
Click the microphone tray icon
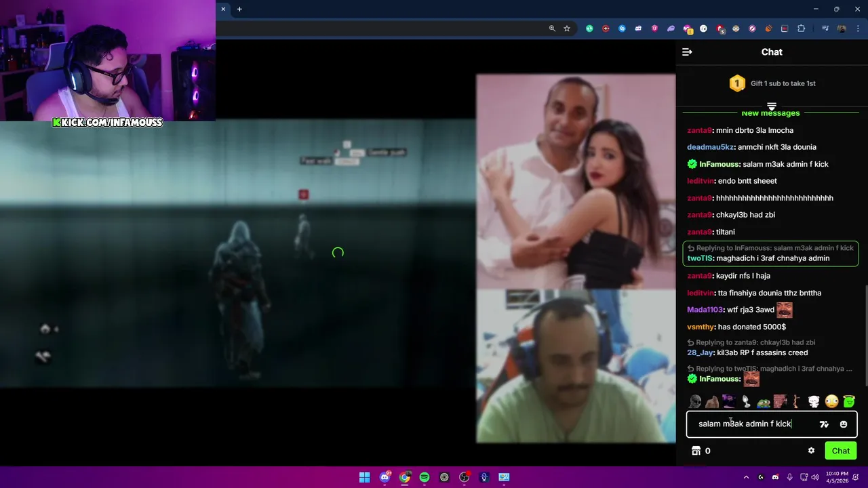[x=789, y=477]
